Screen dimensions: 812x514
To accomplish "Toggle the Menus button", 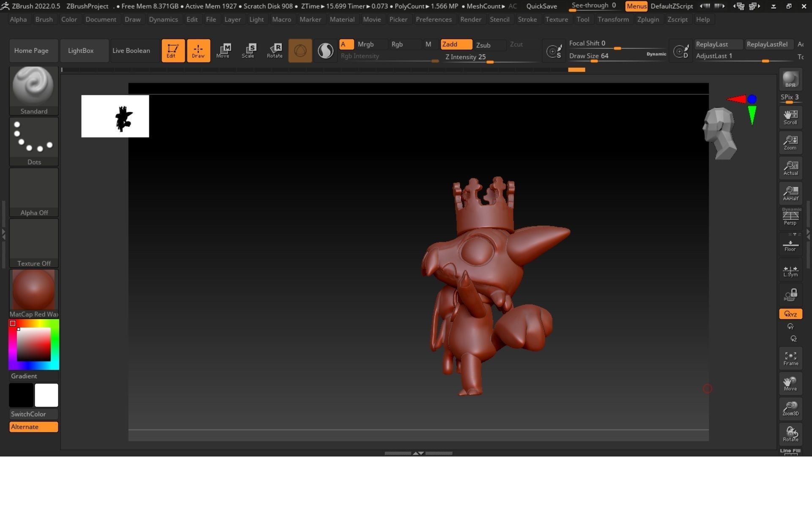I will [x=636, y=6].
